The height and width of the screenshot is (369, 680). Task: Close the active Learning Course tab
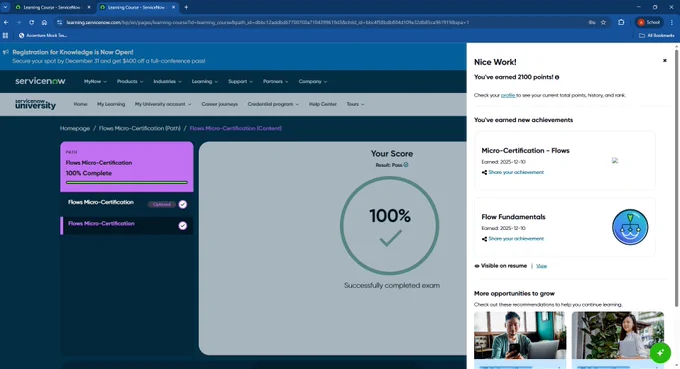pyautogui.click(x=173, y=7)
